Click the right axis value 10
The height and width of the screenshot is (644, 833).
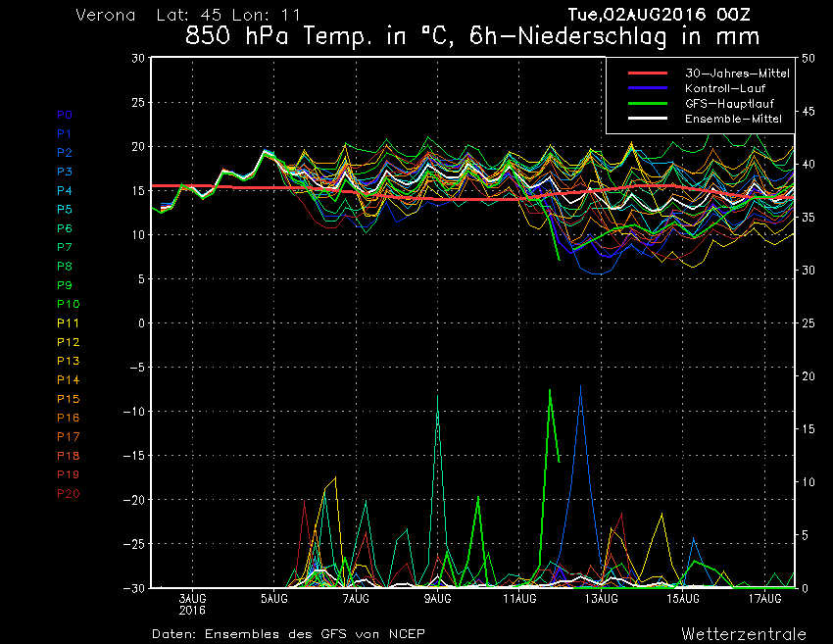pyautogui.click(x=808, y=482)
